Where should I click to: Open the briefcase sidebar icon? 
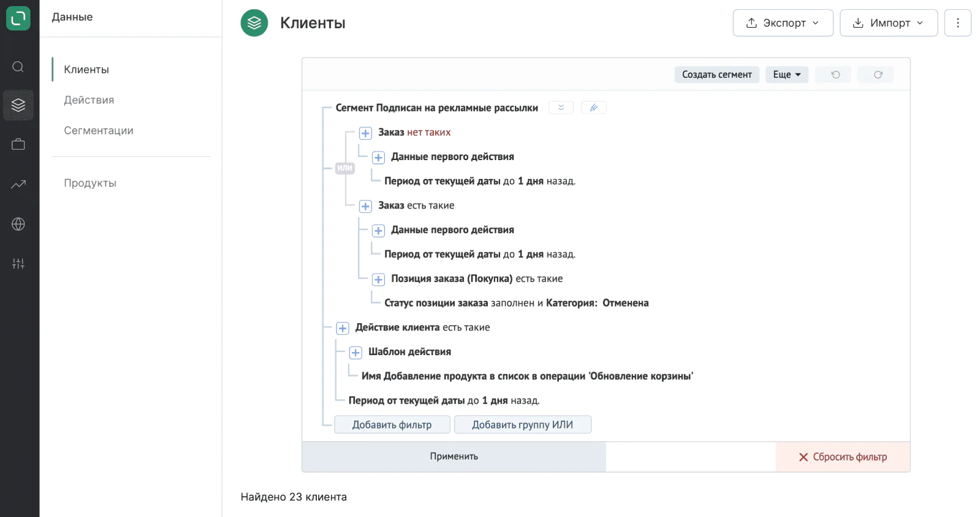(x=18, y=145)
